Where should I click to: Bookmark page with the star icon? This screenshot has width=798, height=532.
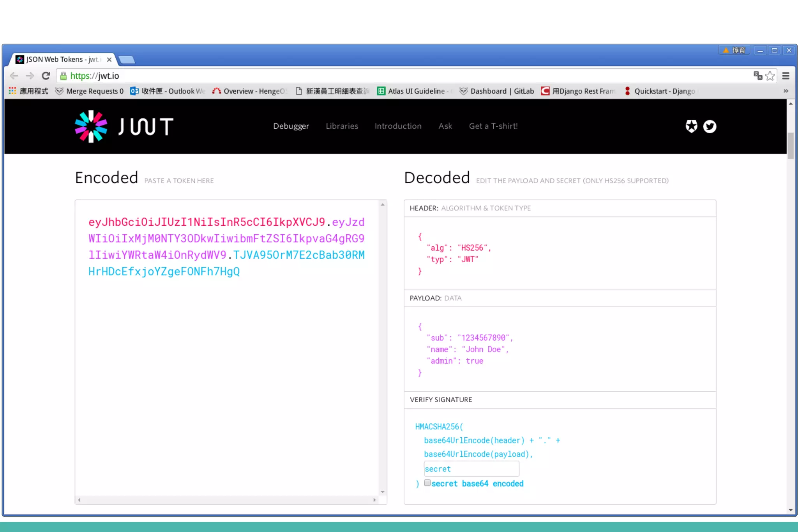coord(770,76)
